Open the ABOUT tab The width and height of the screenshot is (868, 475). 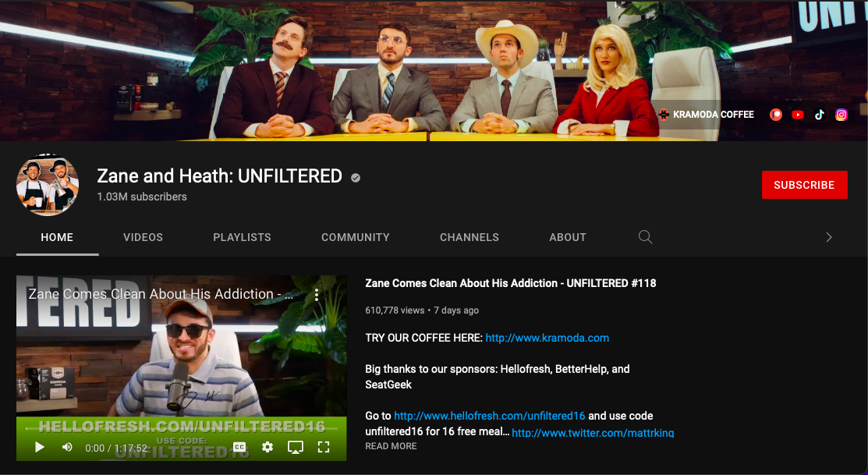[x=568, y=237]
